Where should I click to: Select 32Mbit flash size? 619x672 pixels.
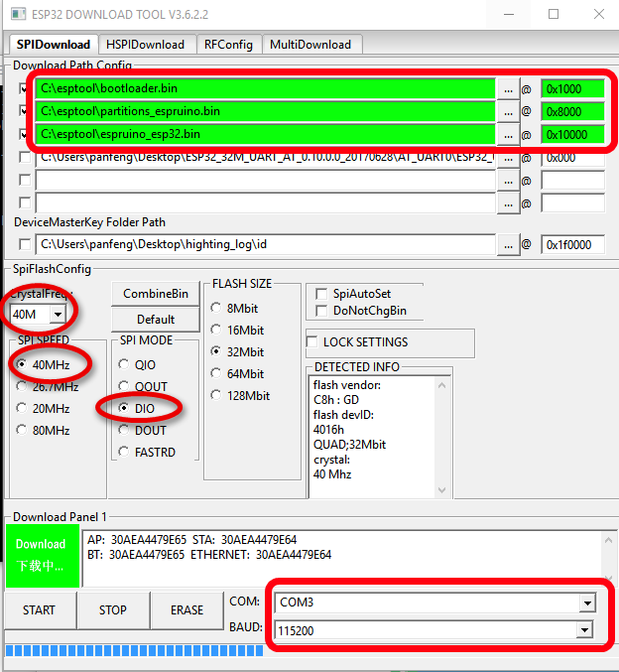237,351
